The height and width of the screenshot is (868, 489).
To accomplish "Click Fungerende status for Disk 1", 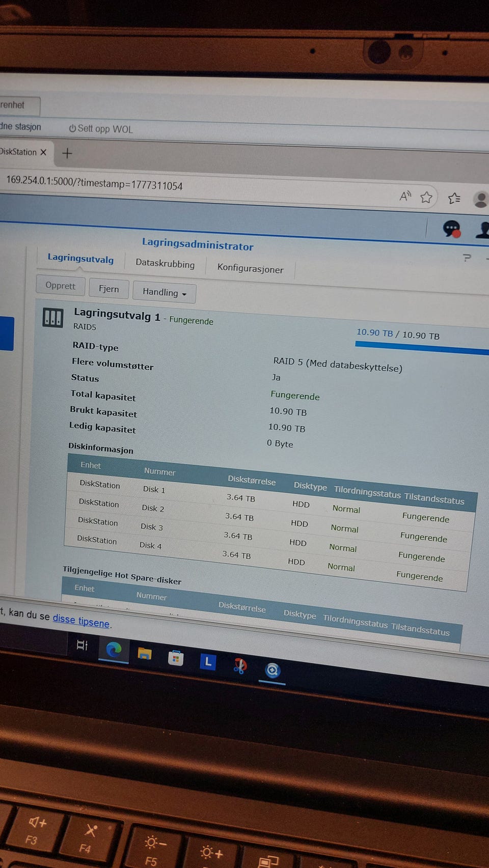I will tap(426, 518).
